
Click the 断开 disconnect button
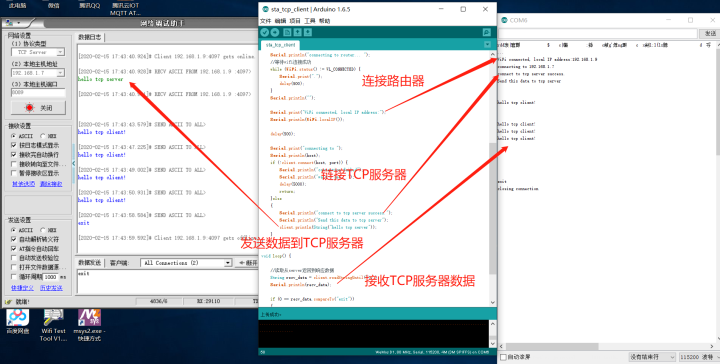pos(247,263)
